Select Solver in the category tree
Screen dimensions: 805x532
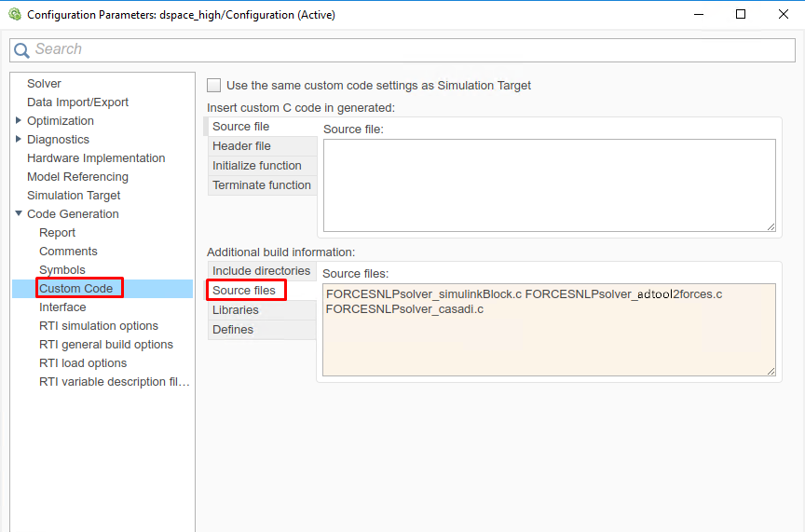pos(44,84)
